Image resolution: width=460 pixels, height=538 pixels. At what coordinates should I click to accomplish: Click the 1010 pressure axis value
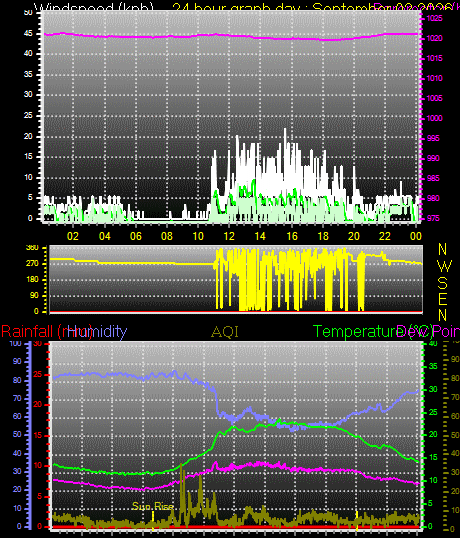point(434,78)
